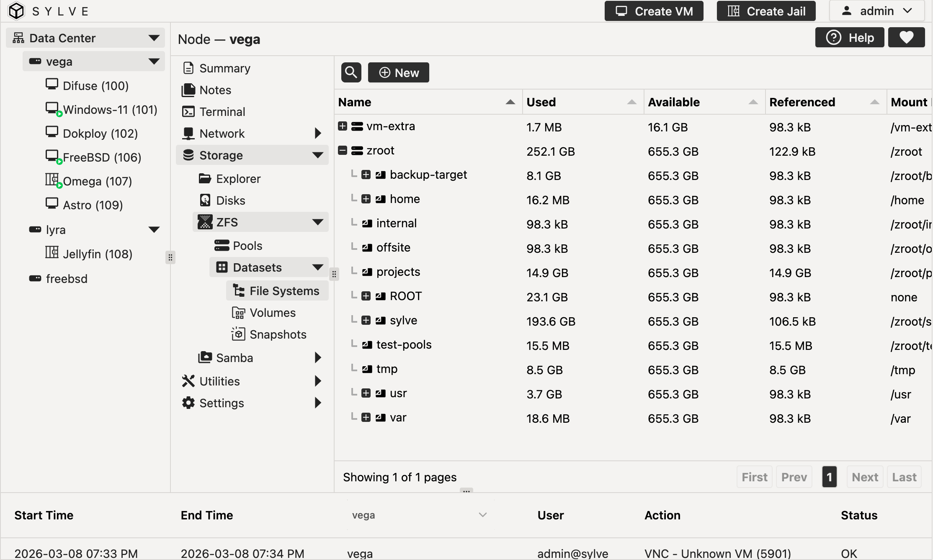Screen dimensions: 933x560
Task: Open Snapshots under Datasets
Action: [278, 334]
